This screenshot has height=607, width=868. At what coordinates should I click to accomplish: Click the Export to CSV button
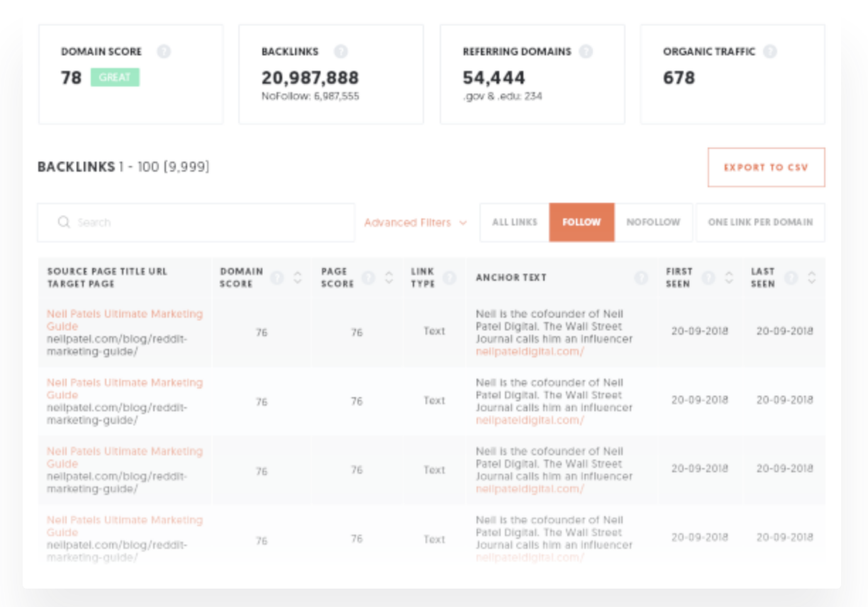pos(766,167)
